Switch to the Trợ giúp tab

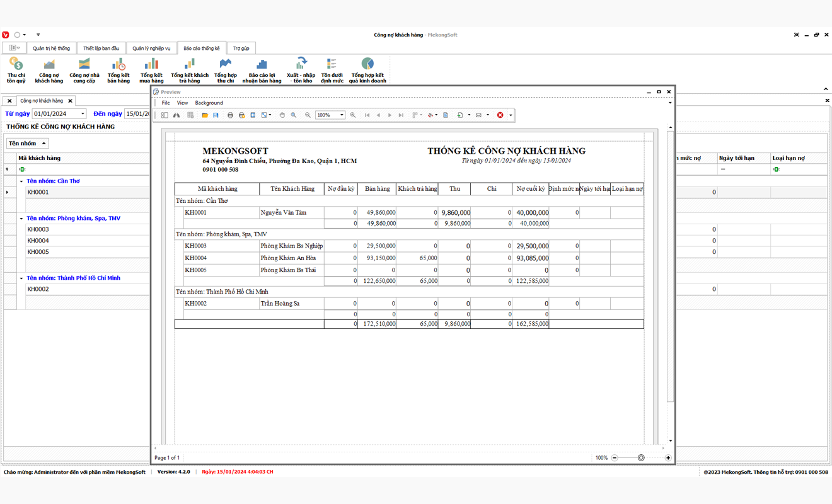click(x=241, y=49)
